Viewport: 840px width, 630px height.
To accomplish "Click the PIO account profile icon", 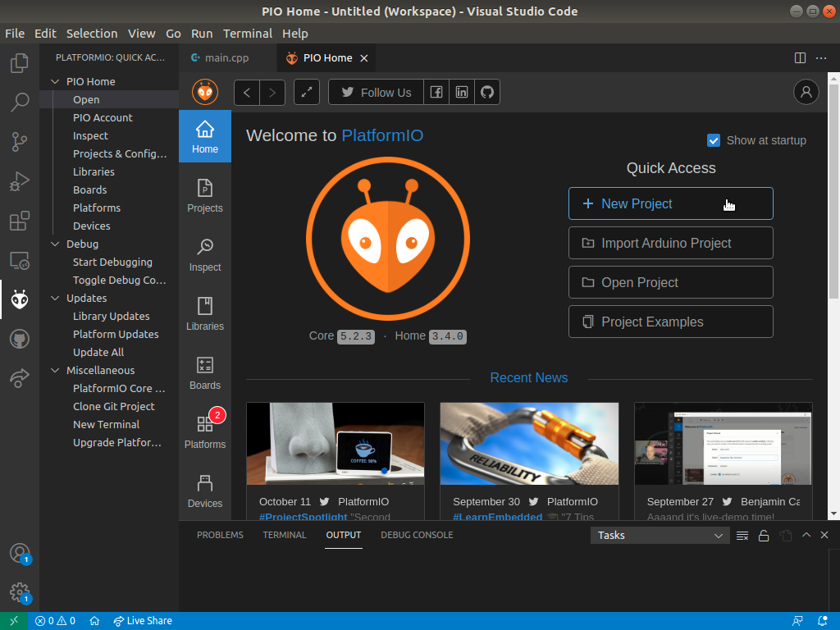I will pyautogui.click(x=806, y=92).
